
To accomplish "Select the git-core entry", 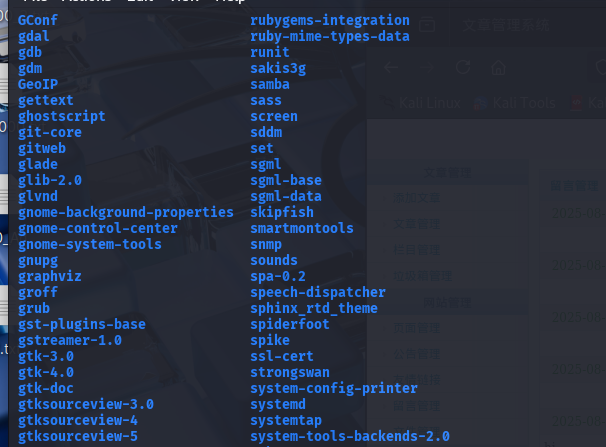I will coord(50,133).
